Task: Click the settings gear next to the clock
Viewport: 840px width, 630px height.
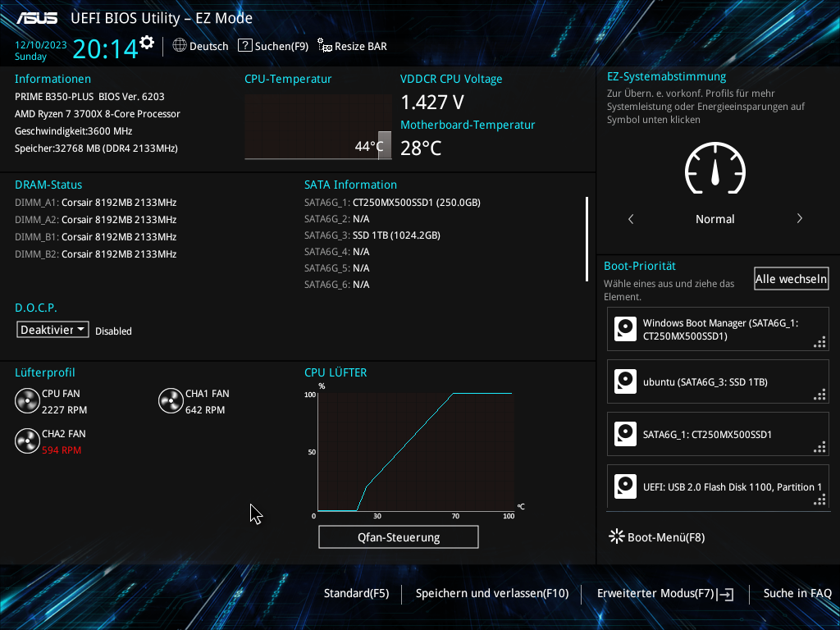Action: [x=147, y=43]
